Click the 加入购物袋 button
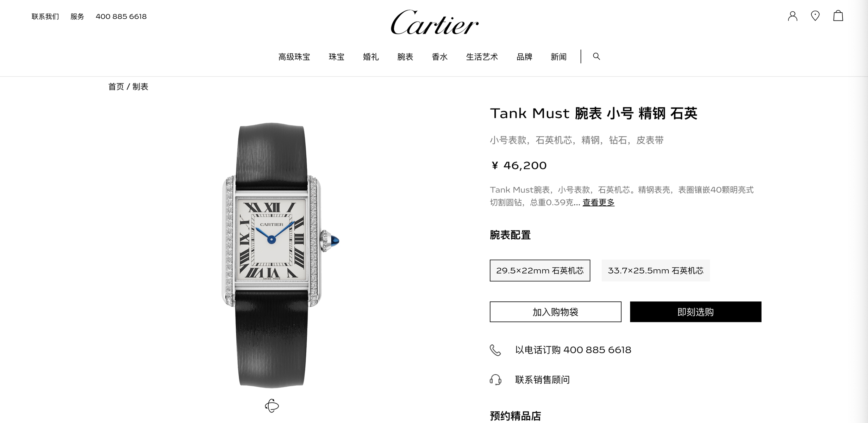 556,312
